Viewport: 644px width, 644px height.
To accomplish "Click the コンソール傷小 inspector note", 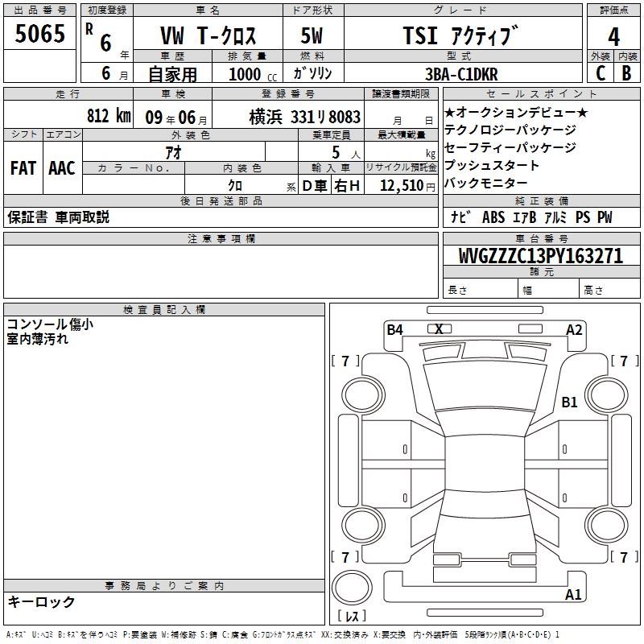I will (x=50, y=324).
